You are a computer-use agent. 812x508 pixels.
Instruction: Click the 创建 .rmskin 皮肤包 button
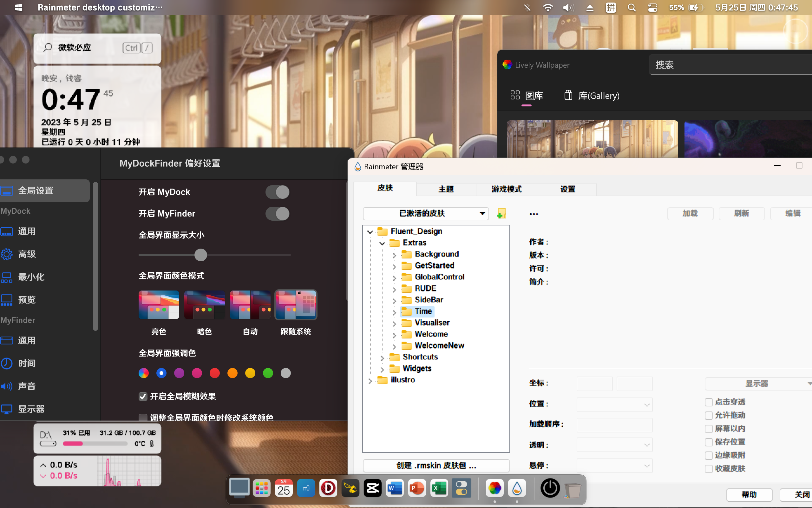[x=436, y=465]
